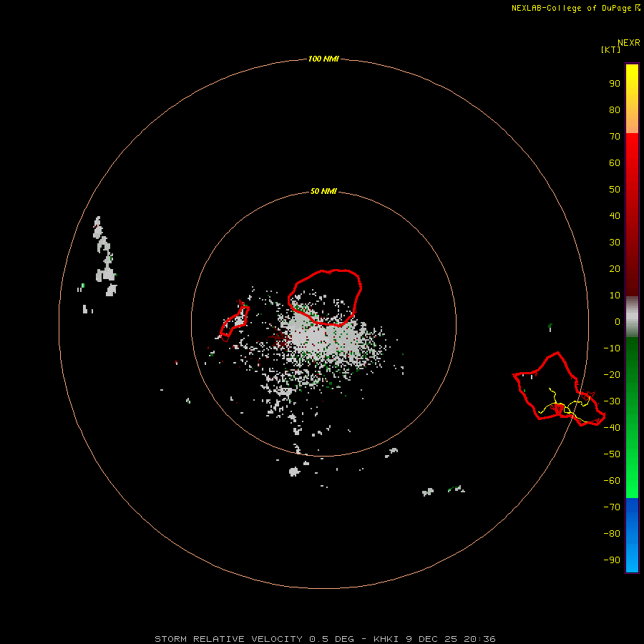This screenshot has height=644, width=644.
Task: Click the 40 knot scale label
Action: [615, 215]
